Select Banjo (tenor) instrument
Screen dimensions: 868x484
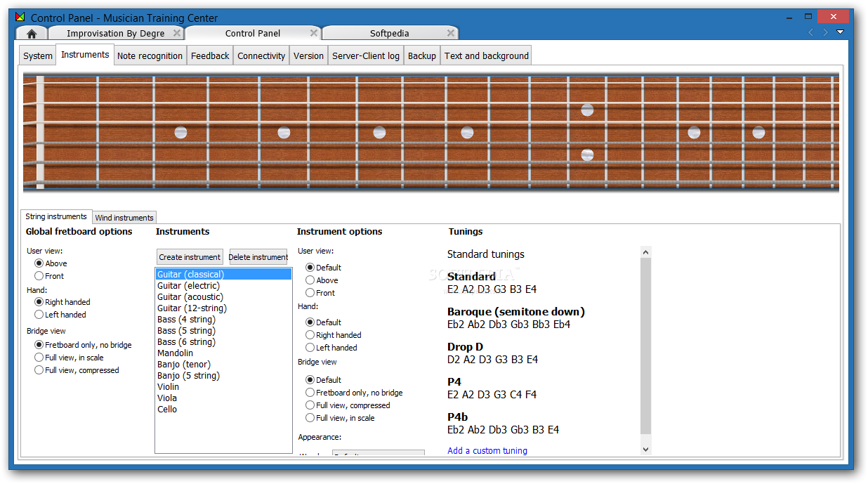point(223,365)
